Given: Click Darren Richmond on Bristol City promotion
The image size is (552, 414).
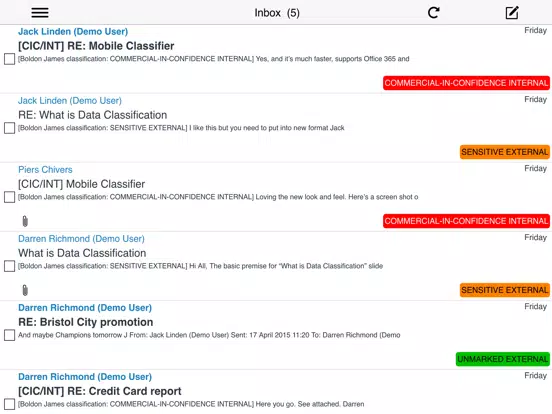Looking at the screenshot, I should (85, 307).
